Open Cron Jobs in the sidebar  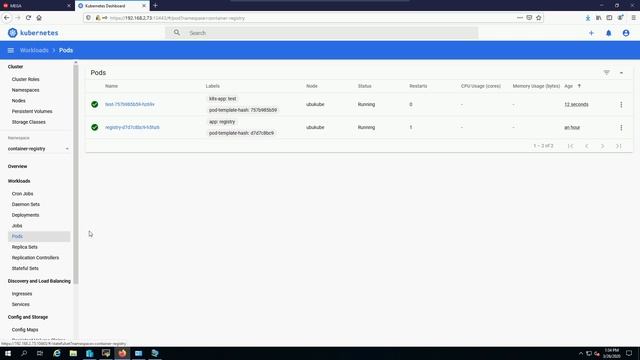click(22, 194)
